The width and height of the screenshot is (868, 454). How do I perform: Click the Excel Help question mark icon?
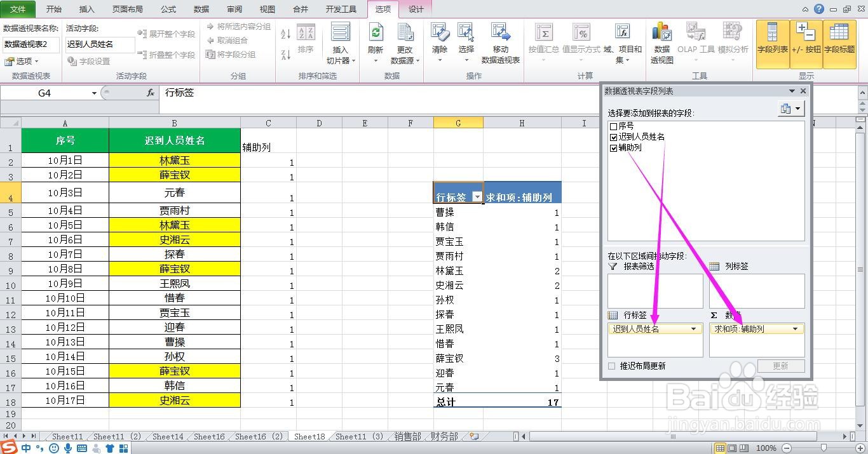click(x=819, y=9)
